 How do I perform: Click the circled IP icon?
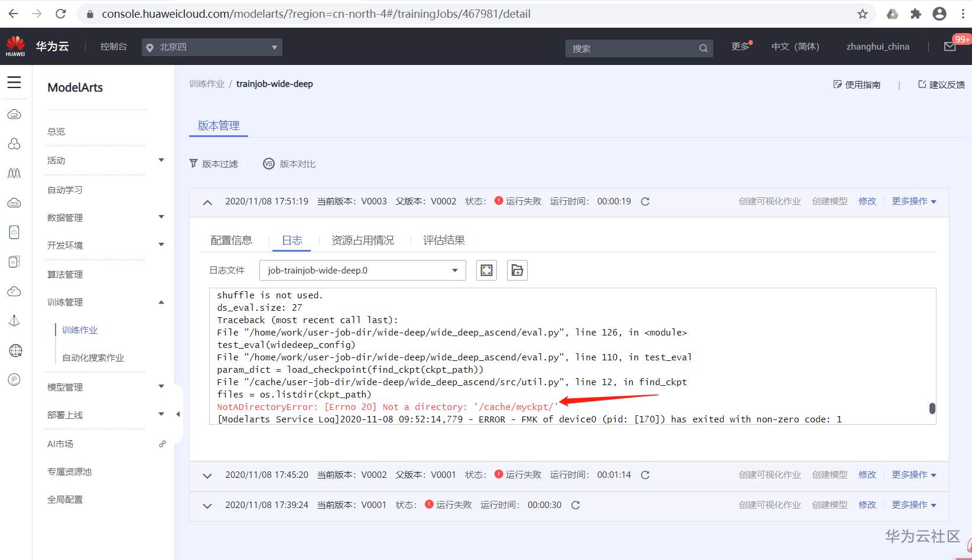click(14, 379)
